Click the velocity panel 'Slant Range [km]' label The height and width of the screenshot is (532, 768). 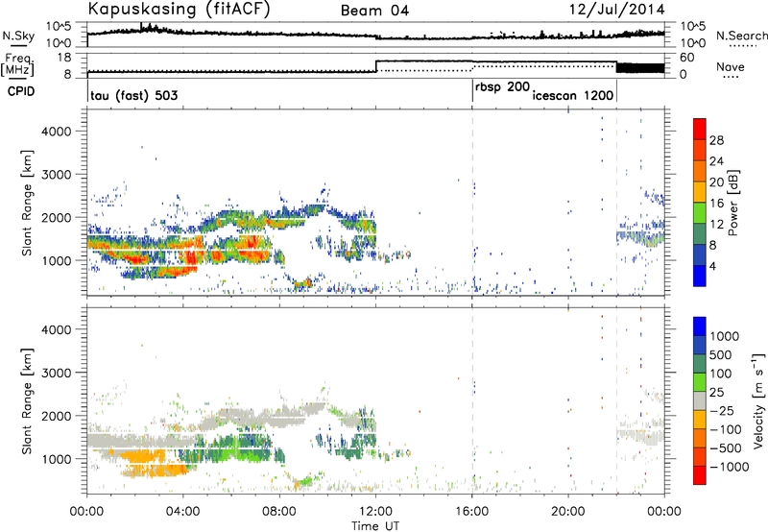27,401
